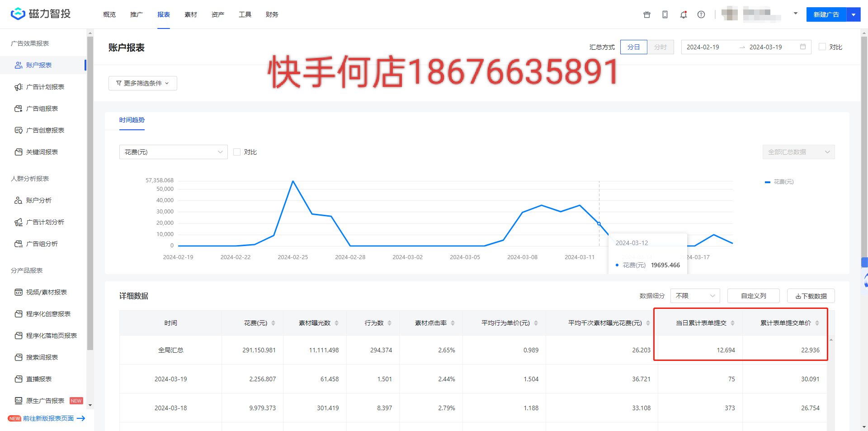Open the 全部汇总数据 dropdown
Viewport: 868px width, 431px height.
click(x=799, y=152)
